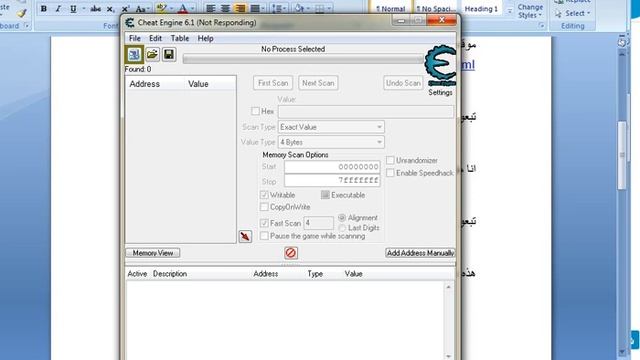Align text right in Word ribbon
Image resolution: width=640 pixels, height=360 pixels.
240,8
